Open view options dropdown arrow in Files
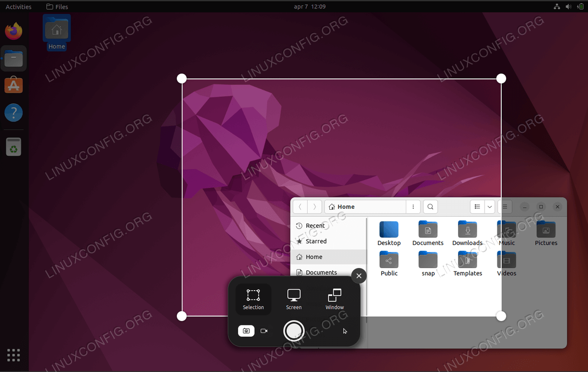 tap(490, 207)
